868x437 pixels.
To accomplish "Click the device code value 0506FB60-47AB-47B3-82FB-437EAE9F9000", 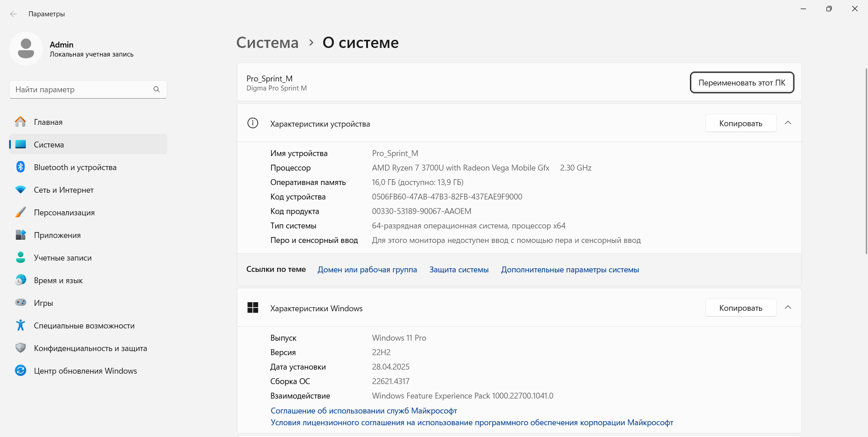I will point(447,197).
